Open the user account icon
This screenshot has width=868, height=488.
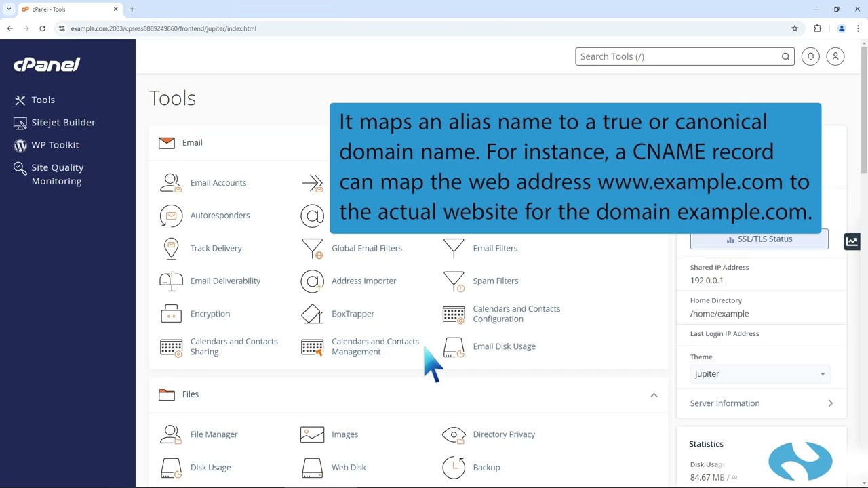pos(835,56)
